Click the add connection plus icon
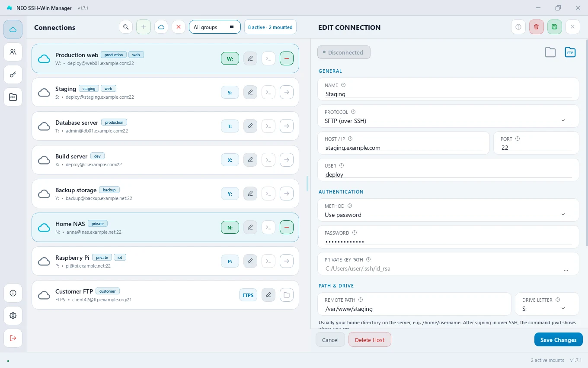Viewport: 588px width, 368px height. [144, 27]
